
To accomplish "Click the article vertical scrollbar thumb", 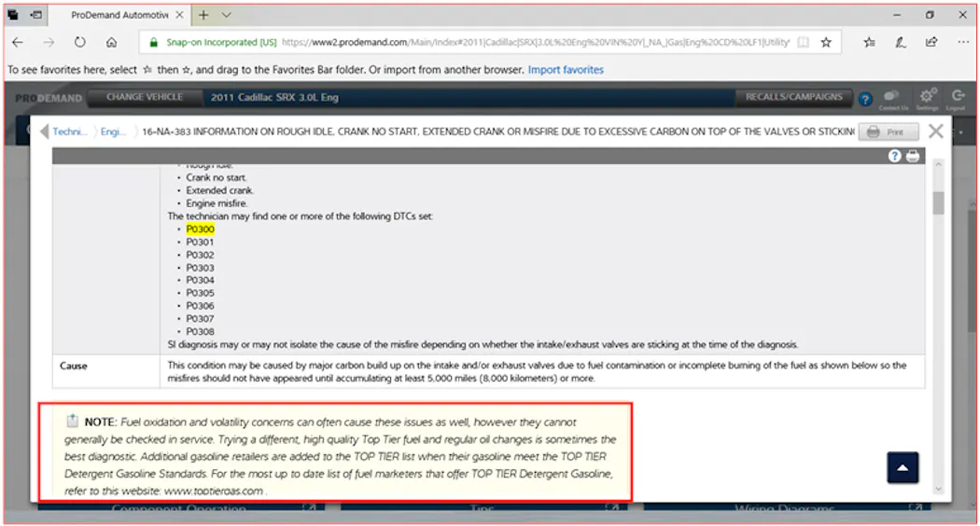I will pyautogui.click(x=938, y=203).
